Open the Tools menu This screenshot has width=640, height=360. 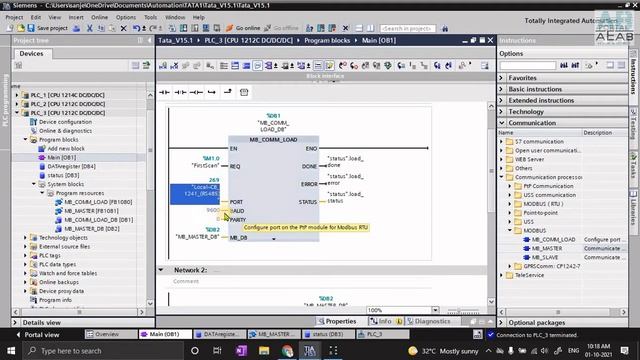coord(150,17)
